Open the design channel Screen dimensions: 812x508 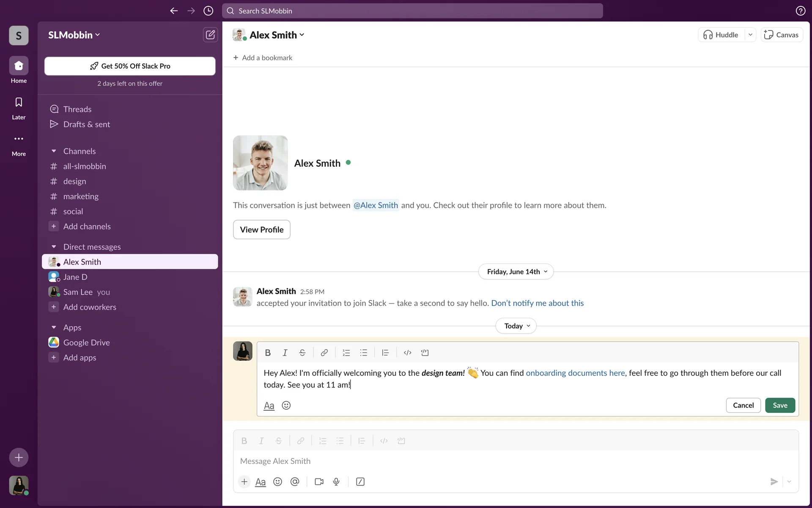[74, 181]
